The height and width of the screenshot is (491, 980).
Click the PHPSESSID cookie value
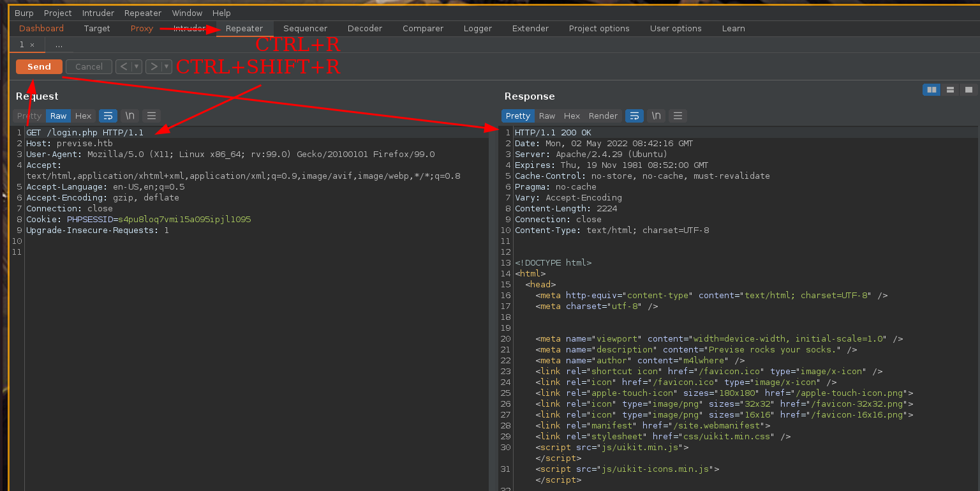point(184,220)
